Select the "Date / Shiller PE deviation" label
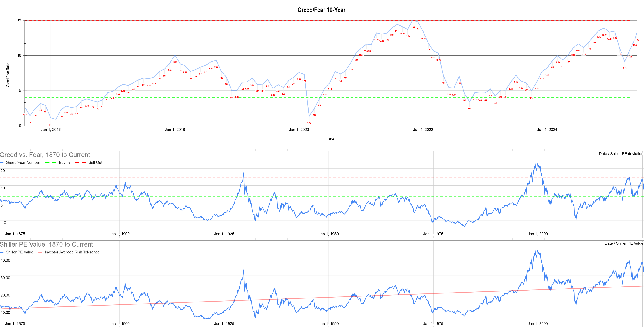The width and height of the screenshot is (644, 327). pyautogui.click(x=621, y=154)
